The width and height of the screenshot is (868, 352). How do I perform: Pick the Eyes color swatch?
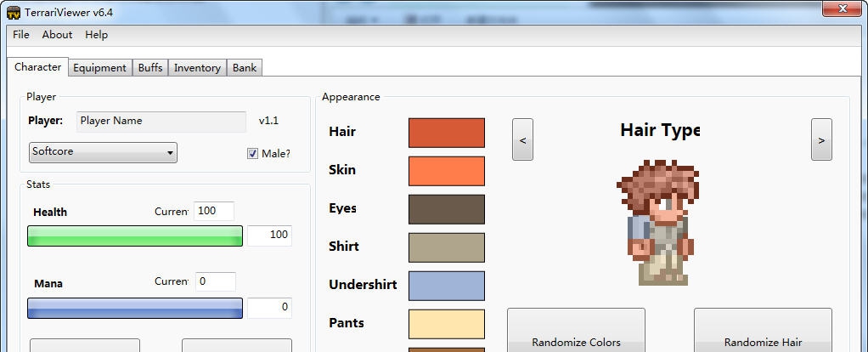(x=447, y=209)
